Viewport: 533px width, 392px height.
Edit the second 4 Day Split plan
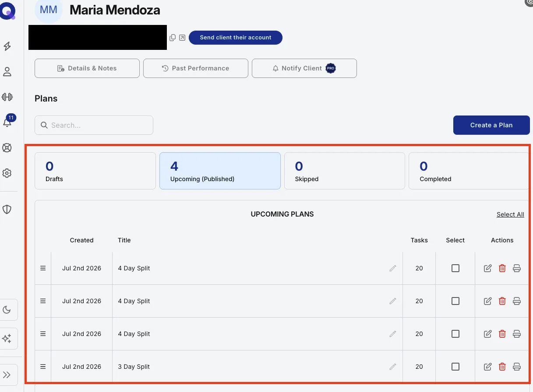click(487, 301)
